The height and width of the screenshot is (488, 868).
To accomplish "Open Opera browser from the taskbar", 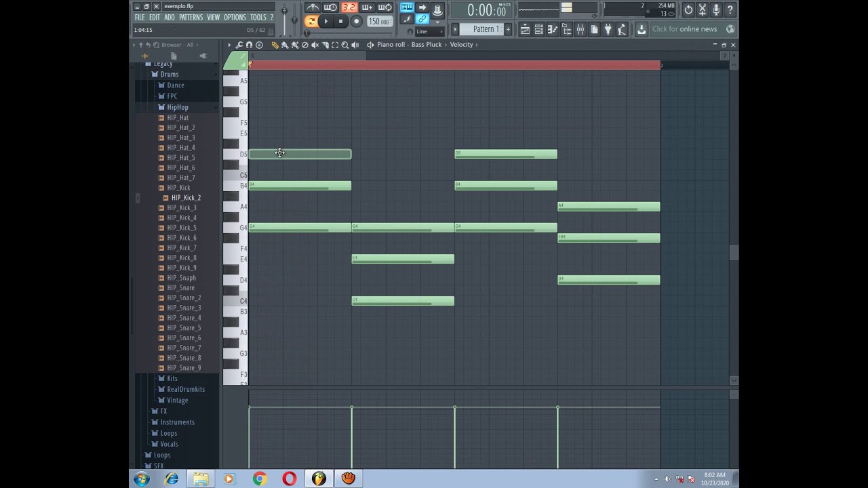I will coord(290,479).
